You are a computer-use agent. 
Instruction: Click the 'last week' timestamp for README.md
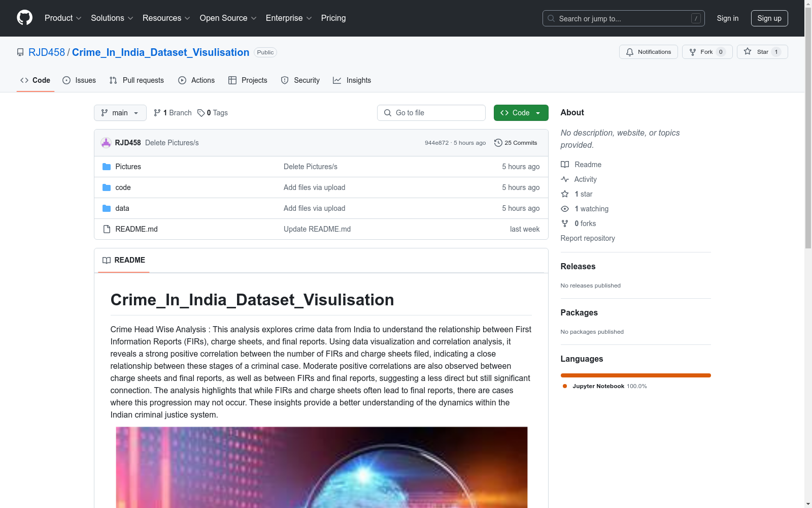pyautogui.click(x=525, y=229)
